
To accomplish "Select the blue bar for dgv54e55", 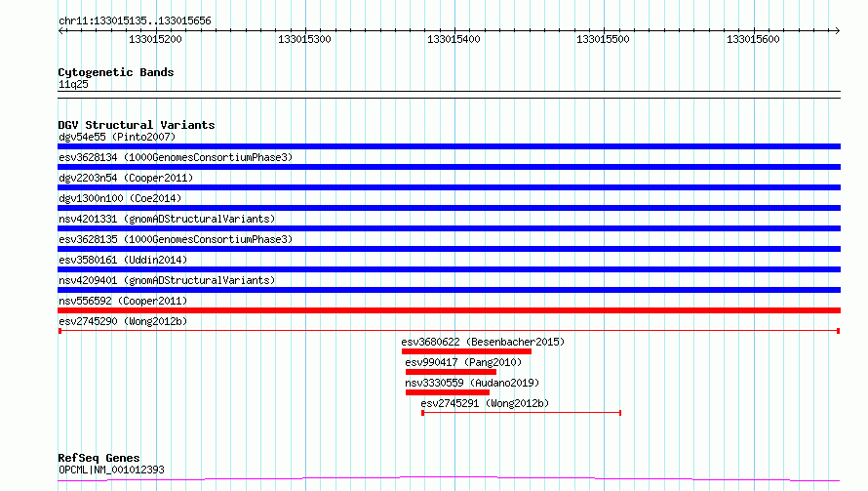I will [449, 146].
